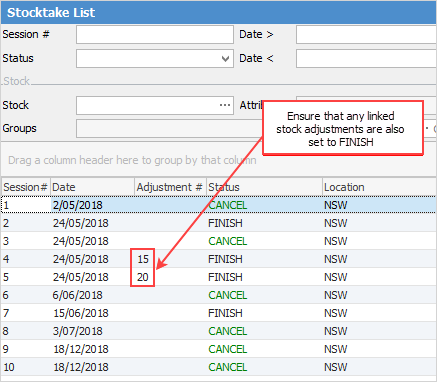Select date 3/07/2018 in session 8

[x=77, y=331]
